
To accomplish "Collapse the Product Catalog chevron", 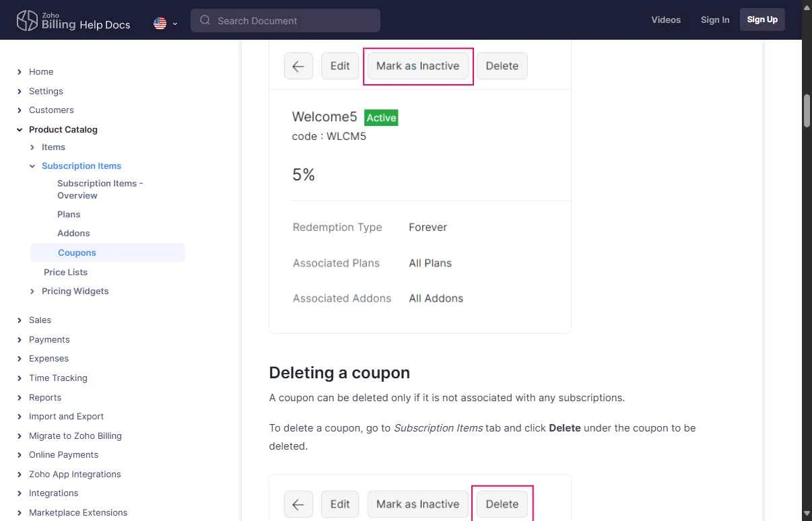I will pyautogui.click(x=20, y=129).
